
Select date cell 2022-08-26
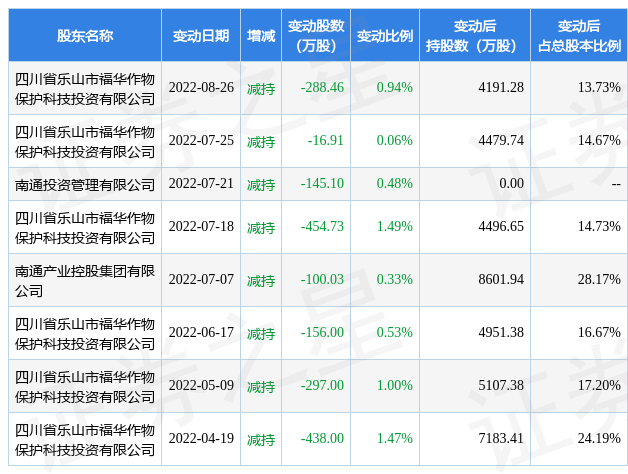click(201, 87)
